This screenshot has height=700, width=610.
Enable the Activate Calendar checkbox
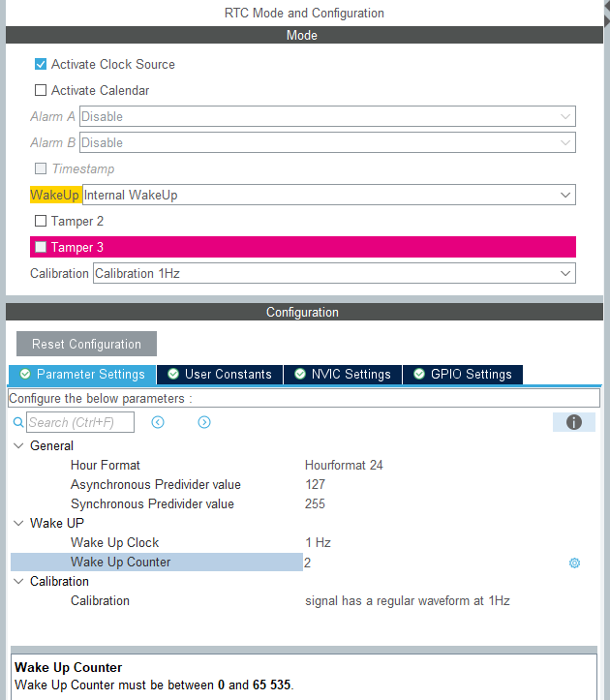[x=41, y=91]
